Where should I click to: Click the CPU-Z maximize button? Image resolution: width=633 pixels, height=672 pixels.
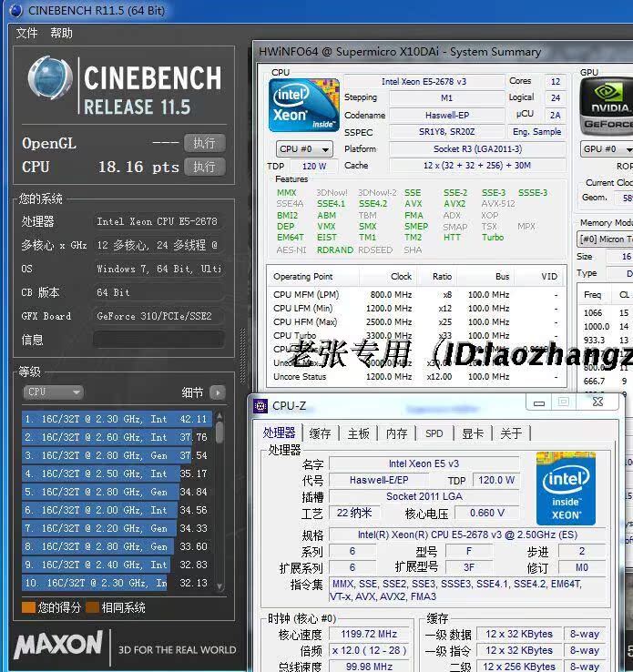564,402
